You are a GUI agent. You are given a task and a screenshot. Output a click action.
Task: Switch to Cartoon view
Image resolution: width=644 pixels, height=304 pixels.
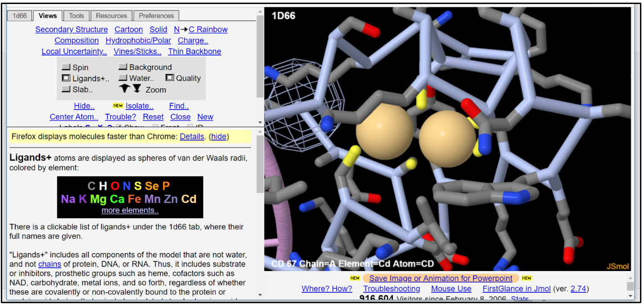(x=129, y=29)
